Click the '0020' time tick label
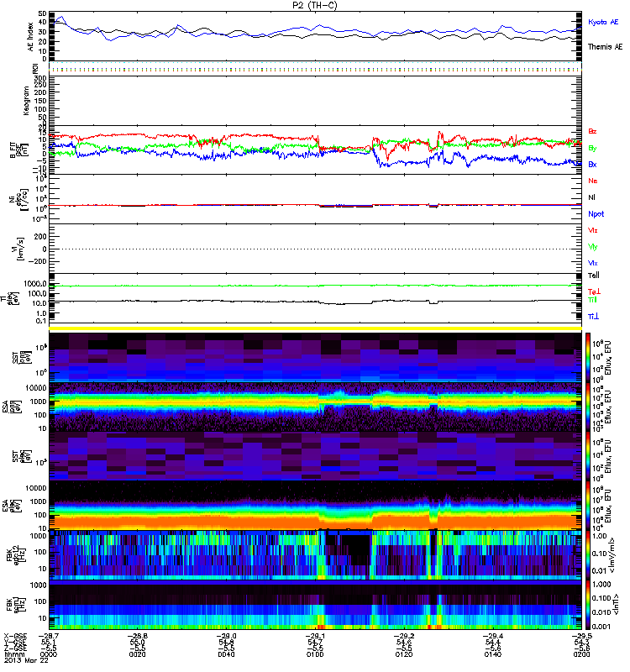Viewport: 630px width, 672px height. pyautogui.click(x=137, y=654)
